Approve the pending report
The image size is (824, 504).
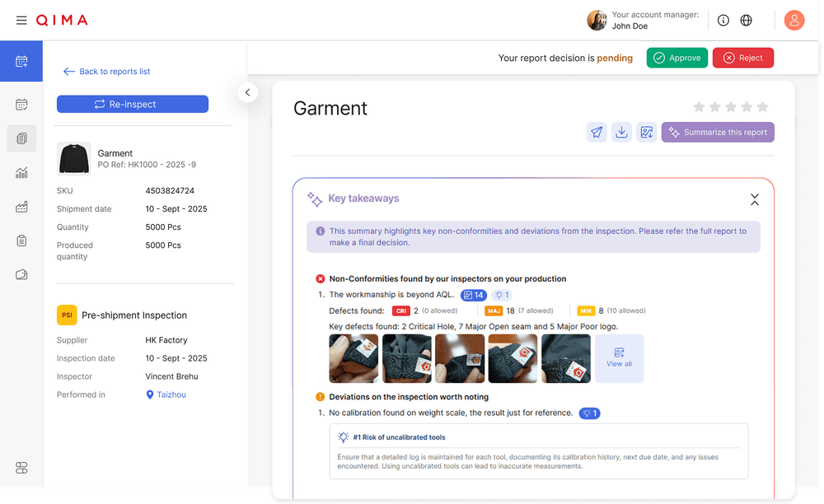(x=677, y=58)
